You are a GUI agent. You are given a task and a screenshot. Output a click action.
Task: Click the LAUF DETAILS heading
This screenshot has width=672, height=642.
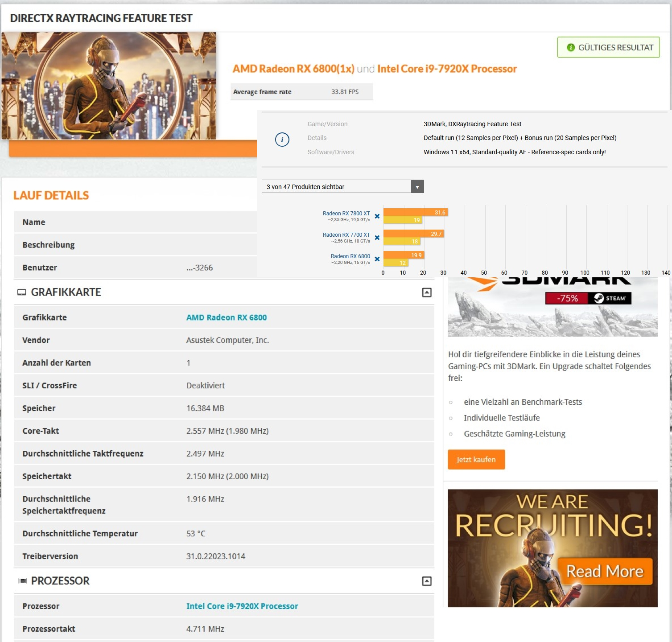[x=51, y=195]
